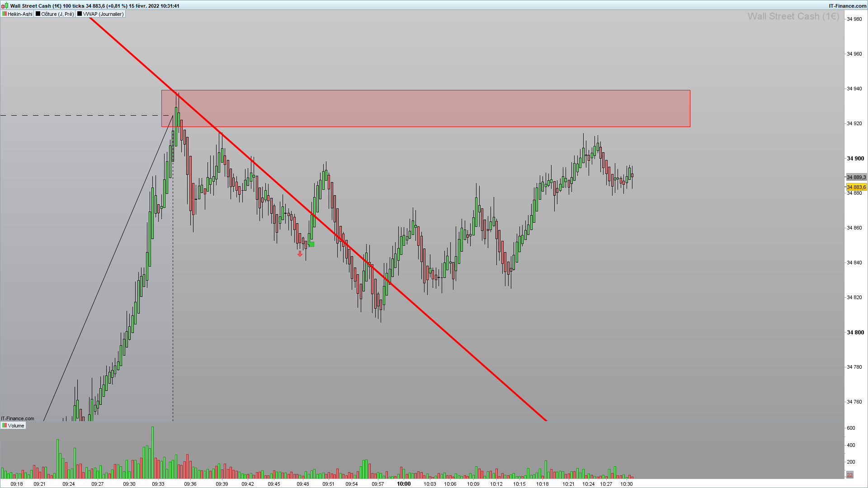Open the Clôture (J, Pré) indicator label
Image resolution: width=868 pixels, height=488 pixels.
57,14
